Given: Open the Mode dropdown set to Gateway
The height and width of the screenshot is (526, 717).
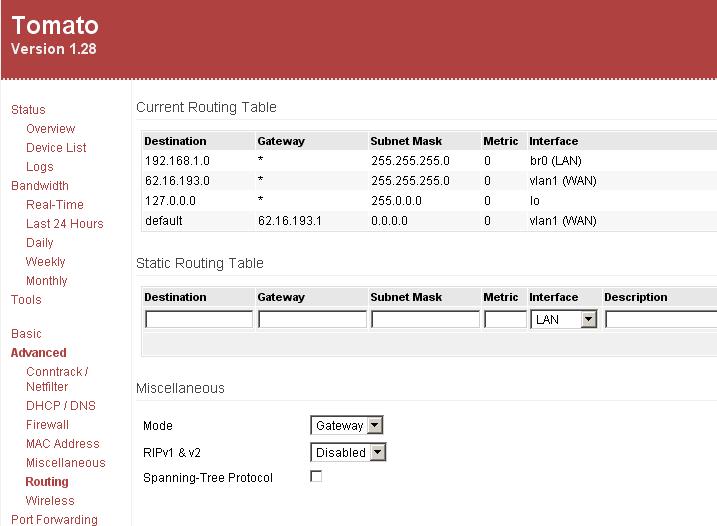Looking at the screenshot, I should pos(347,425).
